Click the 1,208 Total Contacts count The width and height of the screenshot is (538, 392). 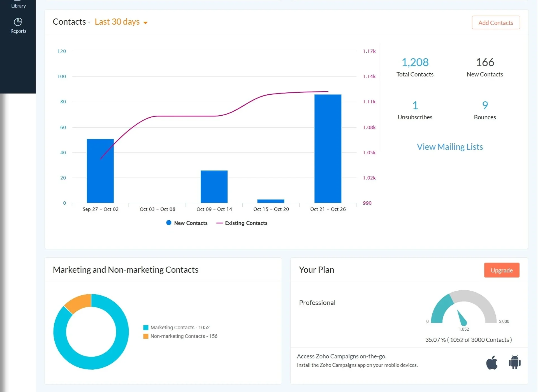pos(415,62)
